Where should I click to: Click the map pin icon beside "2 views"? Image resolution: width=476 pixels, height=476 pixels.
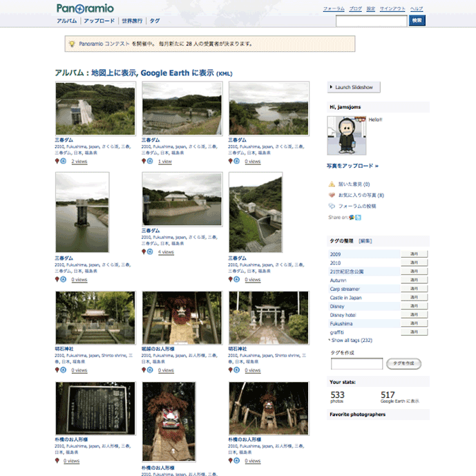(57, 161)
